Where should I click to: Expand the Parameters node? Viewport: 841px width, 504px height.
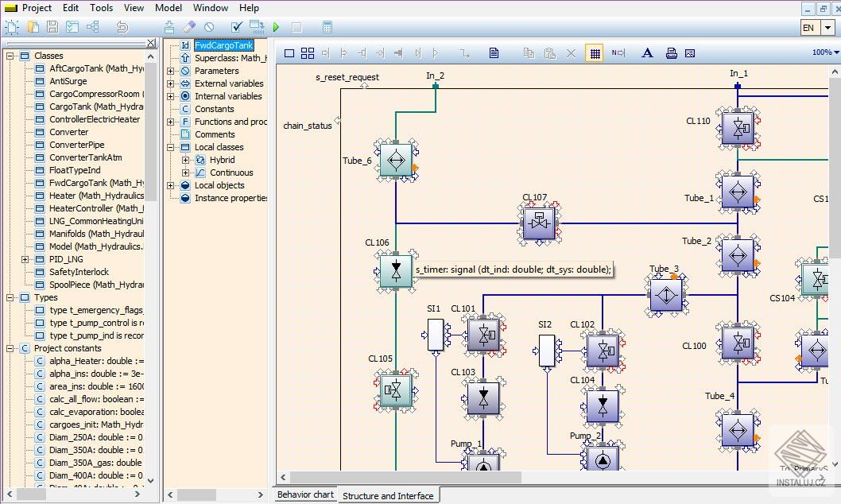[x=171, y=71]
